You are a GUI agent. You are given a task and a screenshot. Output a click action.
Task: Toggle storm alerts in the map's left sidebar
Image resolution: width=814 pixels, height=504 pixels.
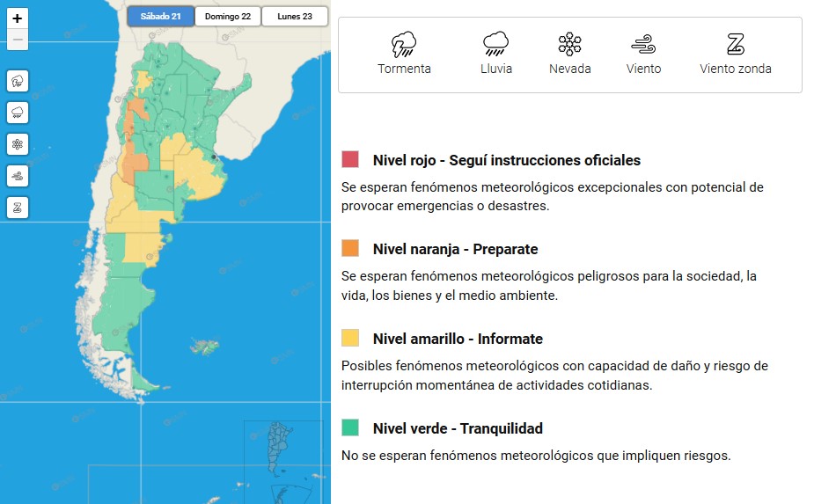pos(18,81)
